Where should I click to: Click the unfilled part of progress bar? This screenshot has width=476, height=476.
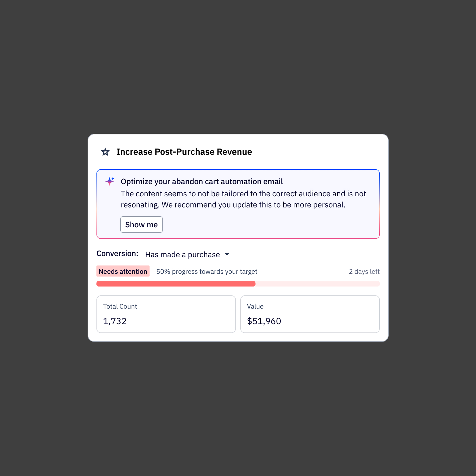pos(317,284)
